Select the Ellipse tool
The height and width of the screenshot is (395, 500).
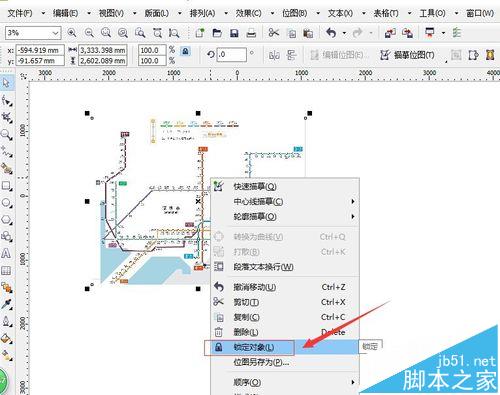6,203
